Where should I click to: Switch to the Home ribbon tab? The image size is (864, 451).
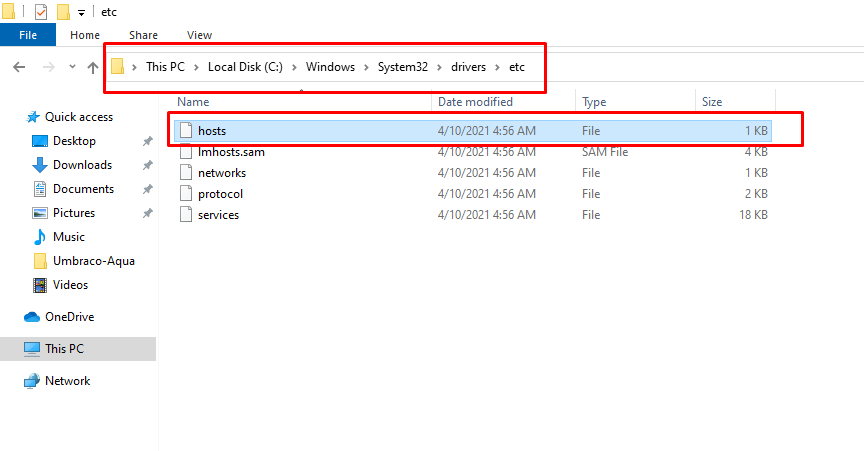click(85, 35)
